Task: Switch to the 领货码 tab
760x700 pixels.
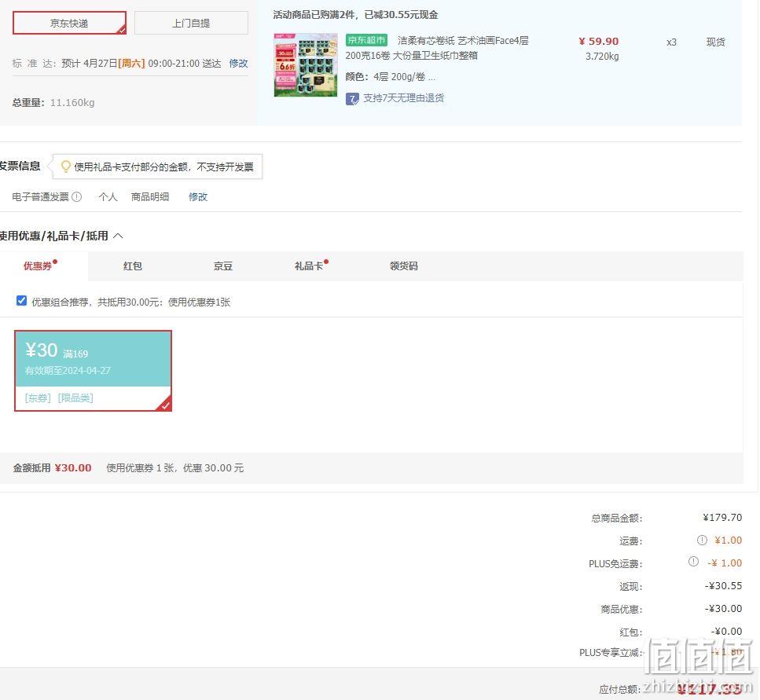Action: [x=403, y=266]
